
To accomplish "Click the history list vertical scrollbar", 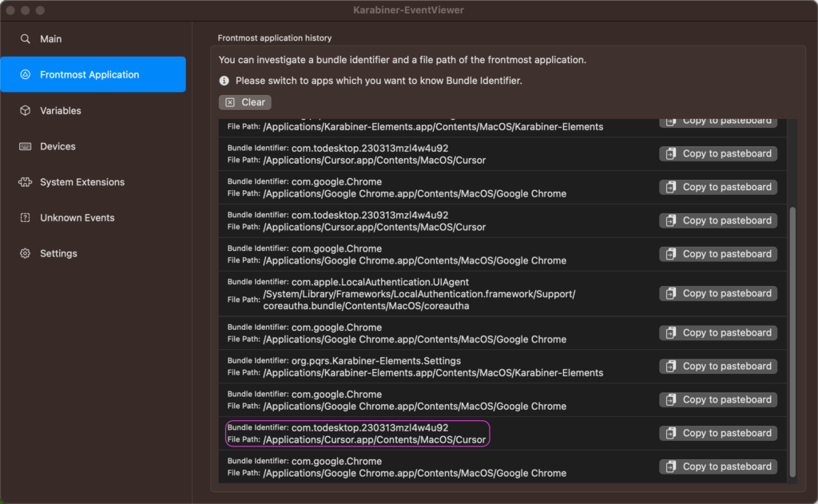I will 792,342.
